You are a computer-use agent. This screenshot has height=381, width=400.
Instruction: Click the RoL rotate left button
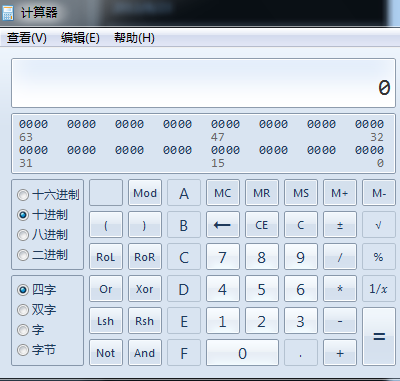click(106, 257)
